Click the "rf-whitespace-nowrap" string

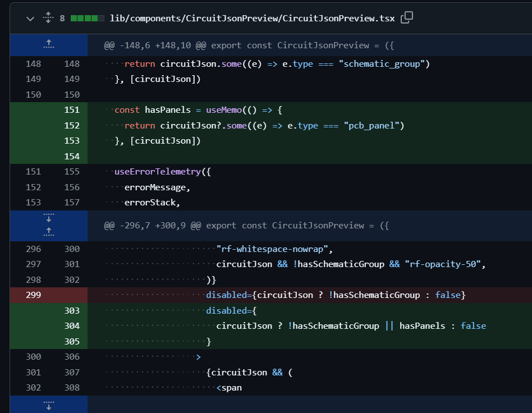(x=272, y=249)
